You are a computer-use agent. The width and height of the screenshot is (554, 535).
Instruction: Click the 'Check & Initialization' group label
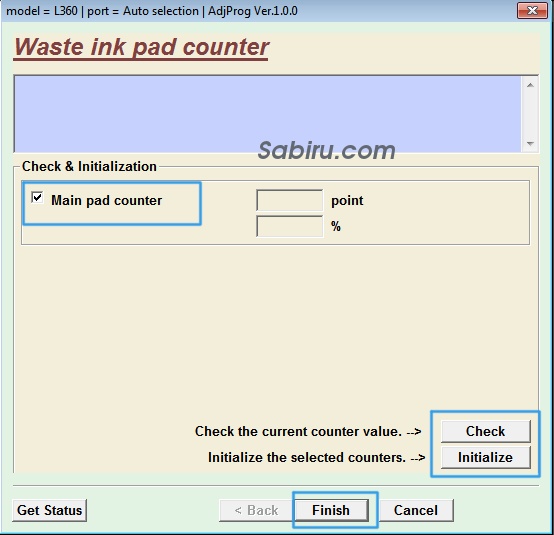pyautogui.click(x=89, y=166)
